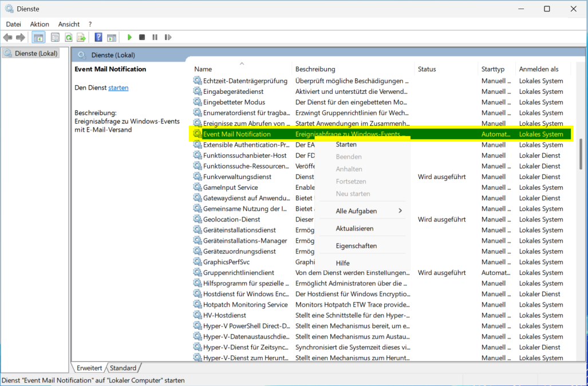The image size is (588, 386).
Task: Sort by the Beschreibung column header
Action: [353, 69]
